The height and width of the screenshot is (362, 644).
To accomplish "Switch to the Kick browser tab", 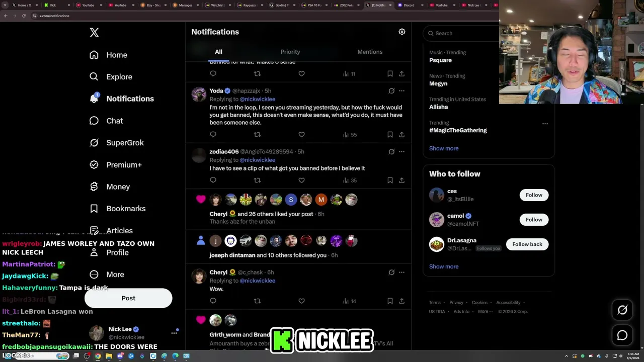I will [x=55, y=5].
